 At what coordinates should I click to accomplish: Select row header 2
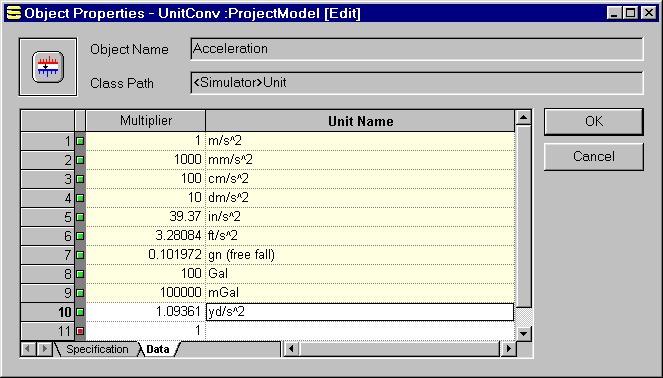click(x=48, y=160)
